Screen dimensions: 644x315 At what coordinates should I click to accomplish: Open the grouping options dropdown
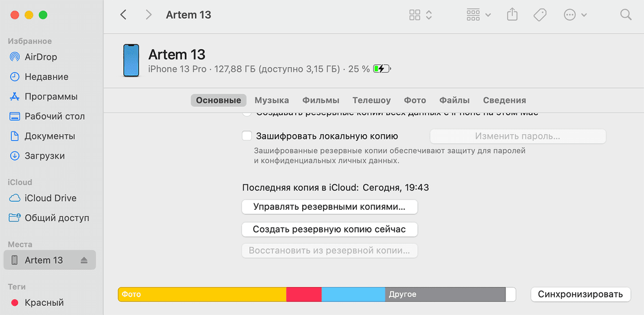479,15
